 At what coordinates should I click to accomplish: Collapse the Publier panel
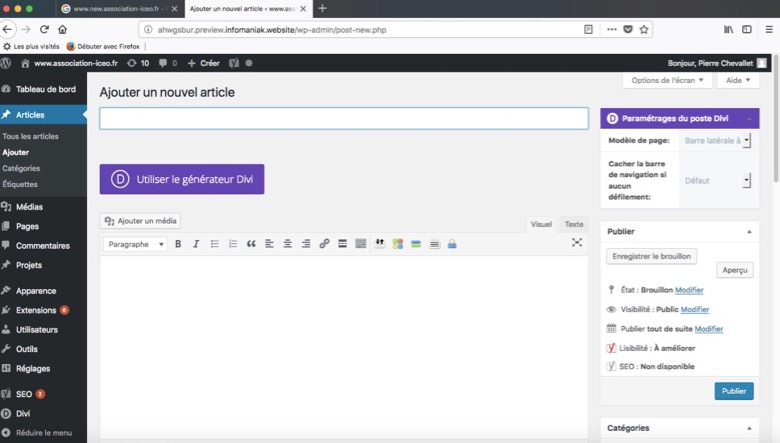pyautogui.click(x=749, y=232)
